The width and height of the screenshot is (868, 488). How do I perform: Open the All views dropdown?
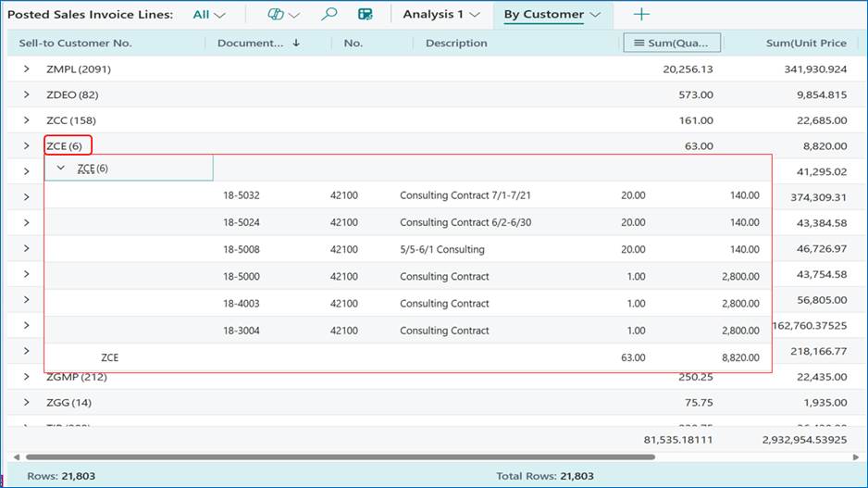[209, 15]
